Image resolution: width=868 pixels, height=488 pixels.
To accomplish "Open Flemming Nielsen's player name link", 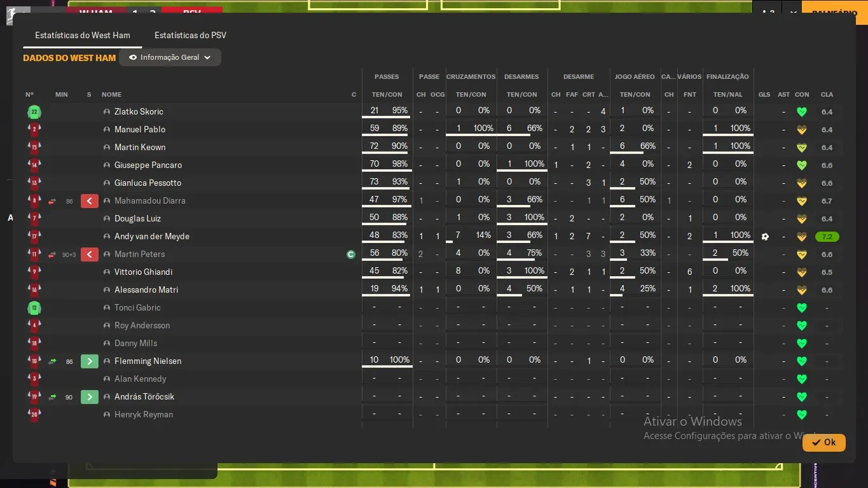I will click(148, 361).
